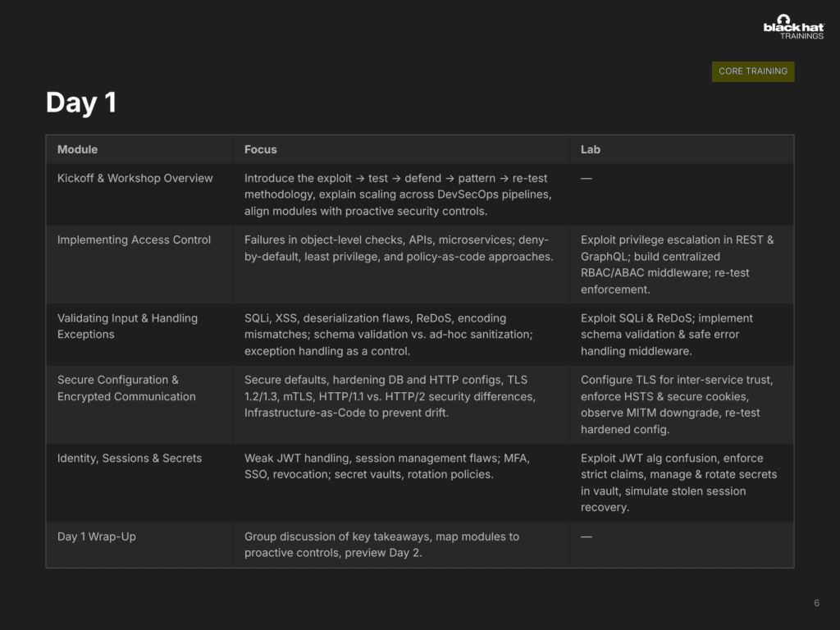Click the Lab column header
This screenshot has height=630, width=840.
coord(591,149)
